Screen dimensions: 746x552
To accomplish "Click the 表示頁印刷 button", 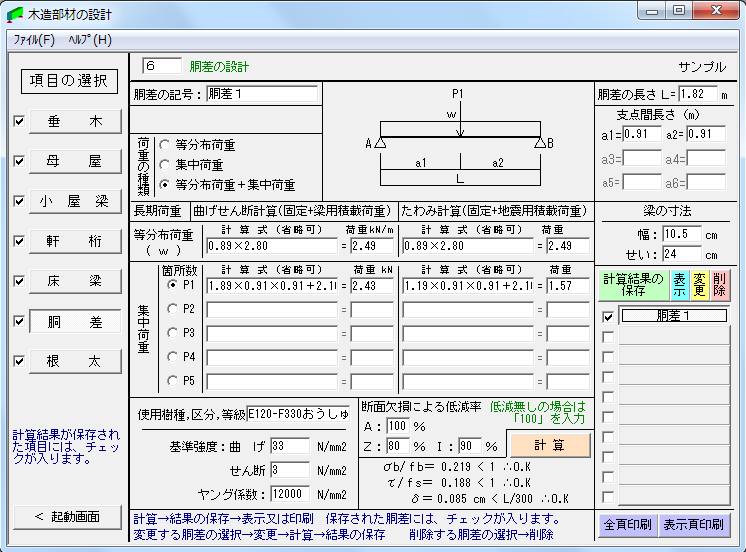I will tap(694, 524).
